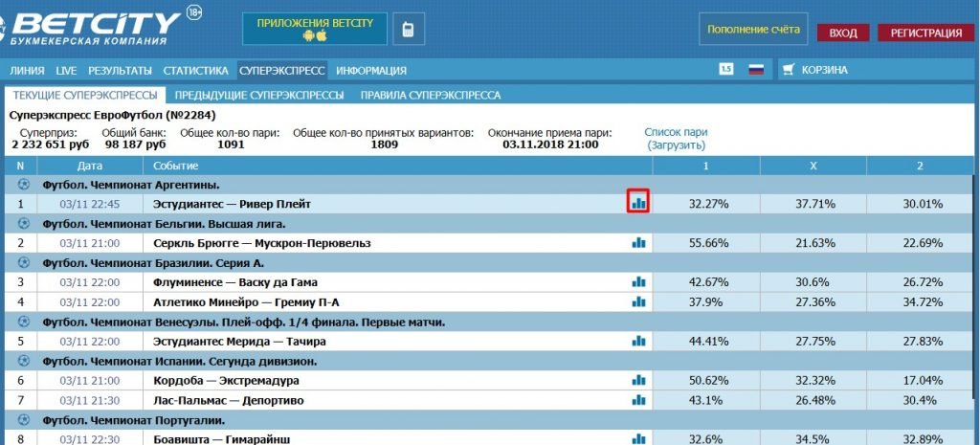Select 30.01% outcome 2 for Ривер Плейт match
This screenshot has height=445, width=980.
point(923,204)
